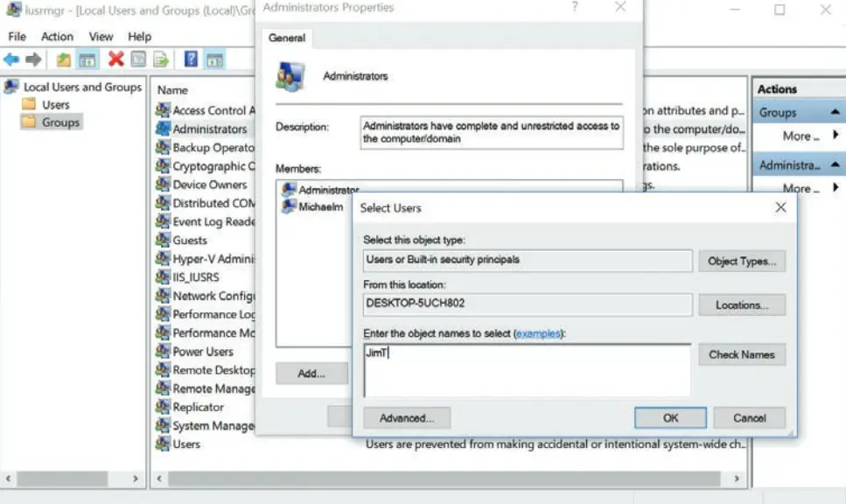Open the Action menu
This screenshot has height=504, width=846.
point(57,37)
